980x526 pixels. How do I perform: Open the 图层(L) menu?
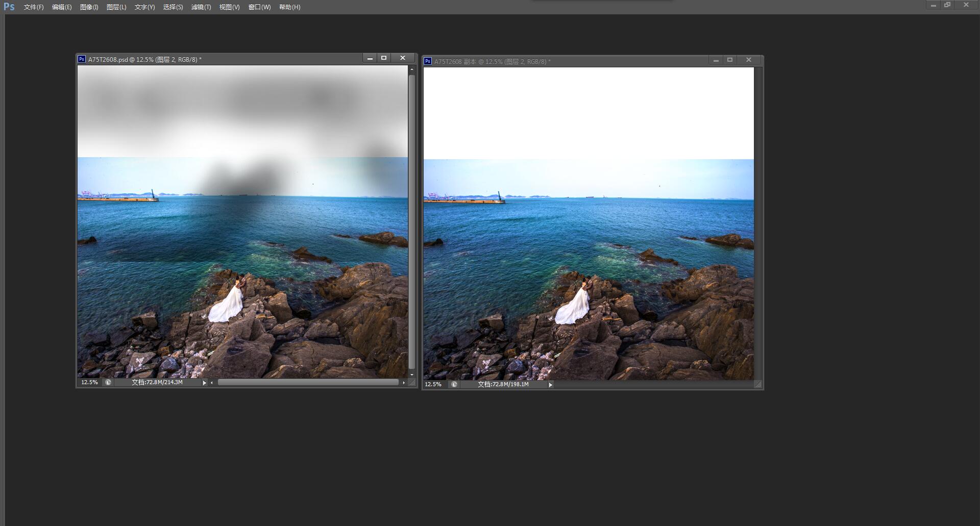coord(116,7)
